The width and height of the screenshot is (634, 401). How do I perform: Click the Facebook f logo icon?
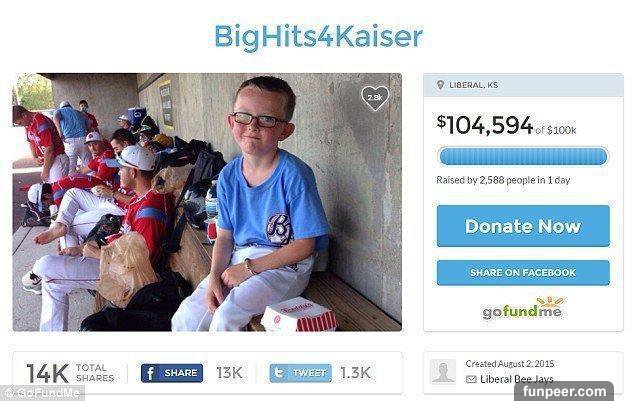(150, 373)
